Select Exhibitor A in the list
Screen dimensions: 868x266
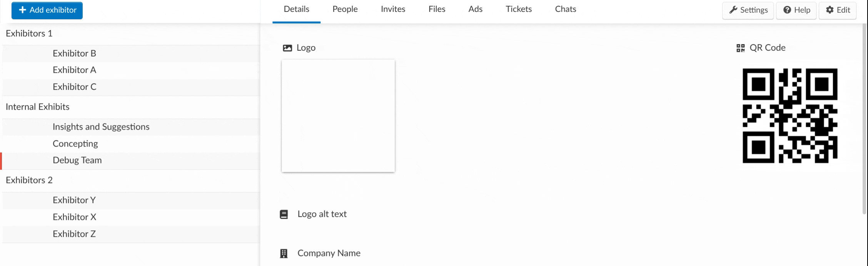[131, 70]
